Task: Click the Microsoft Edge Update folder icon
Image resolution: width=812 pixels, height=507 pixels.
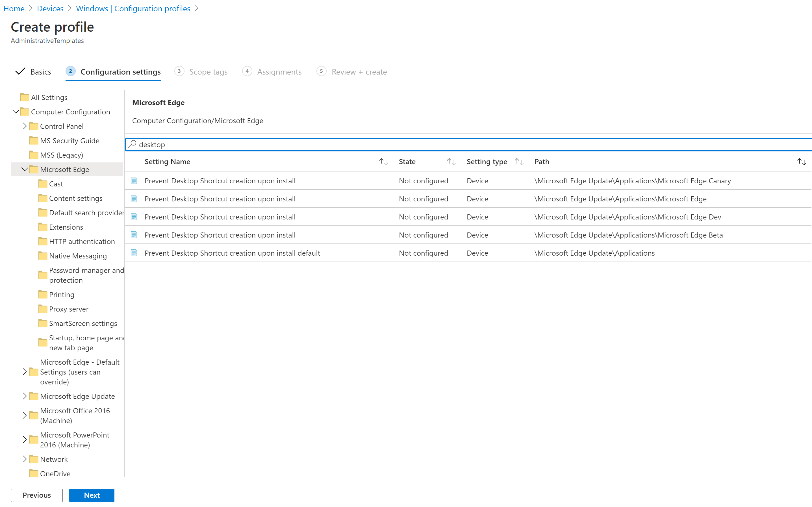Action: (34, 396)
